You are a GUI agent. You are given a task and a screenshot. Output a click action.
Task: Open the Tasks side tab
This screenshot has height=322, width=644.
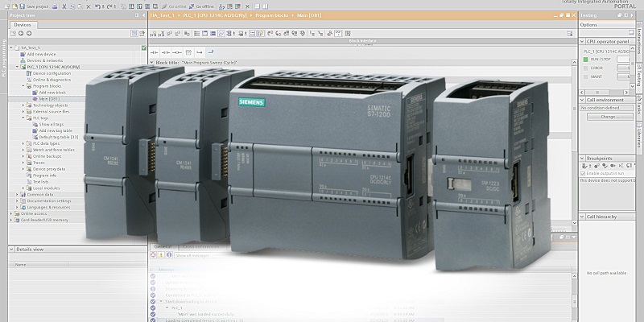coord(639,107)
